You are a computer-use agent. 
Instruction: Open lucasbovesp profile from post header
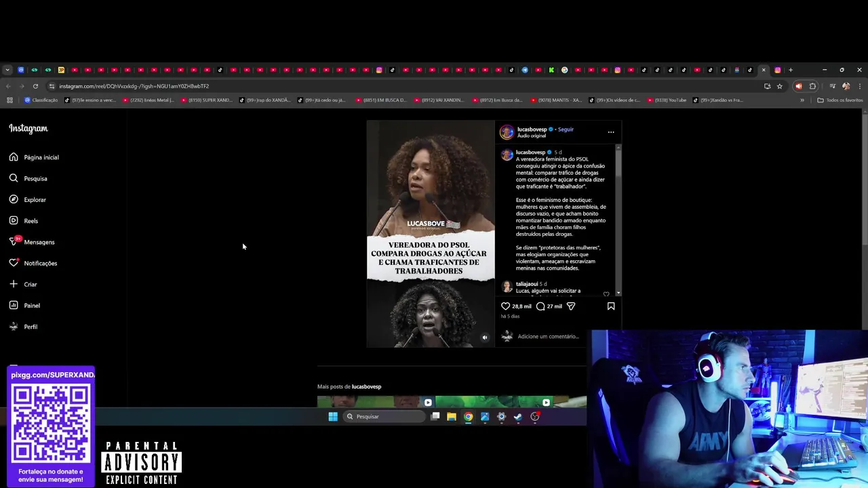coord(532,129)
